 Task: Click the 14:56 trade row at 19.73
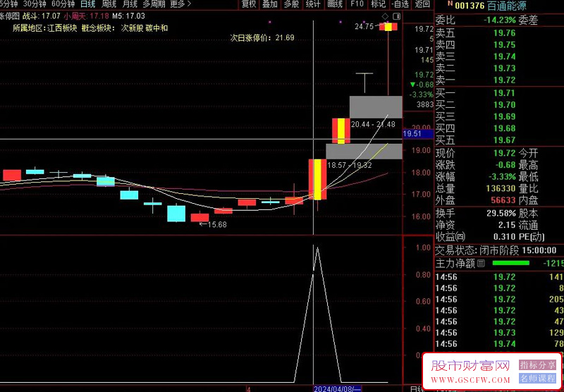[x=499, y=333]
